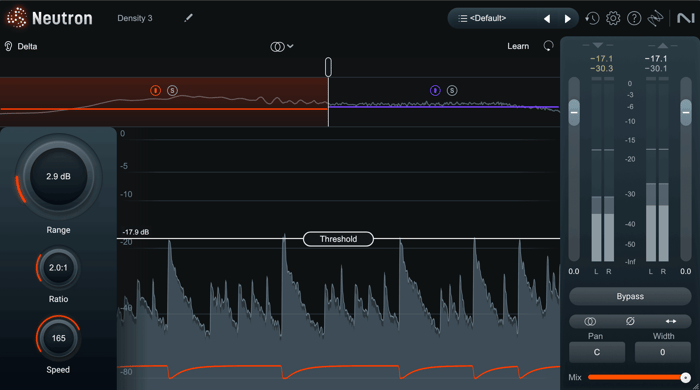Click the output gain 0.0 value
The width and height of the screenshot is (700, 390).
pos(685,271)
